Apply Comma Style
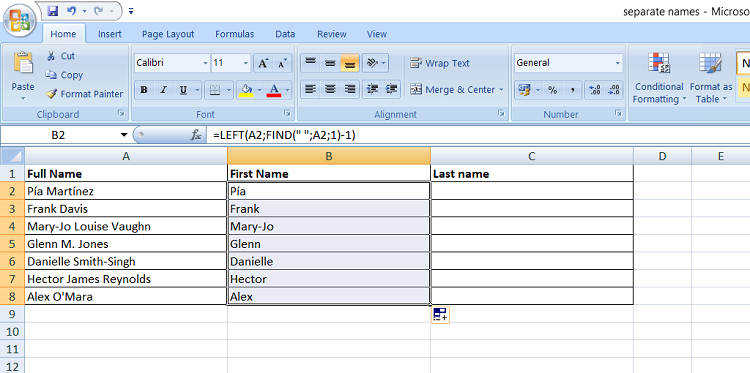Screen dimensions: 750x373 [572, 89]
